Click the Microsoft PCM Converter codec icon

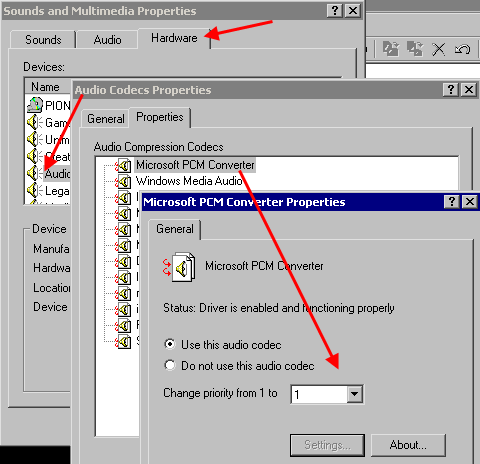123,165
